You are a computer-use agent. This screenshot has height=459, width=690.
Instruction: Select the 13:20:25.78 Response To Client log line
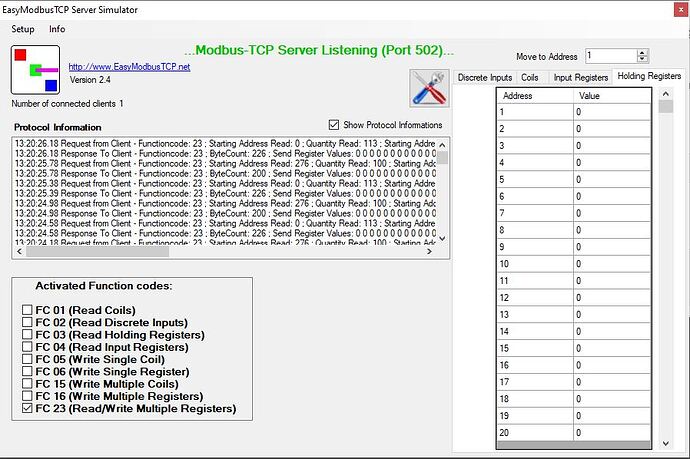[225, 173]
